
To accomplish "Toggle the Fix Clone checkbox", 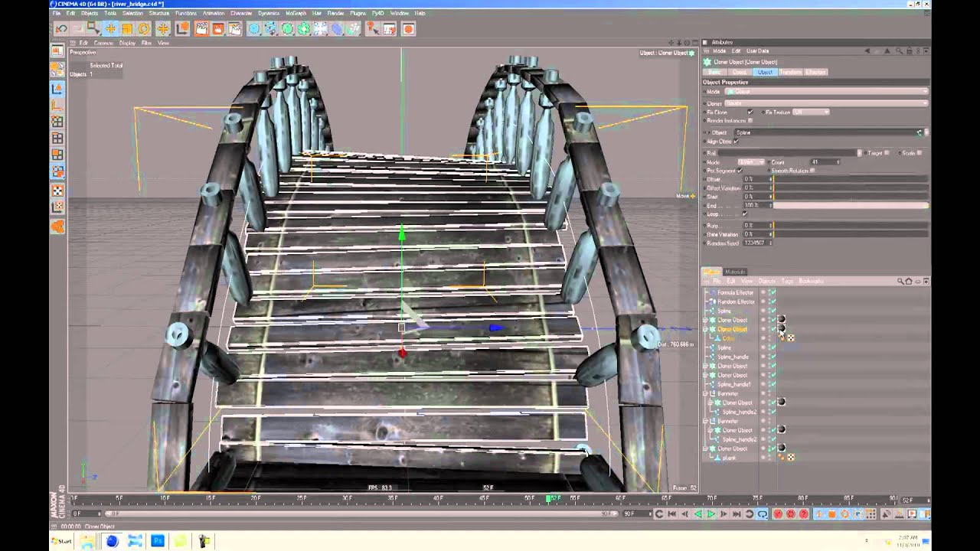I will pos(750,112).
